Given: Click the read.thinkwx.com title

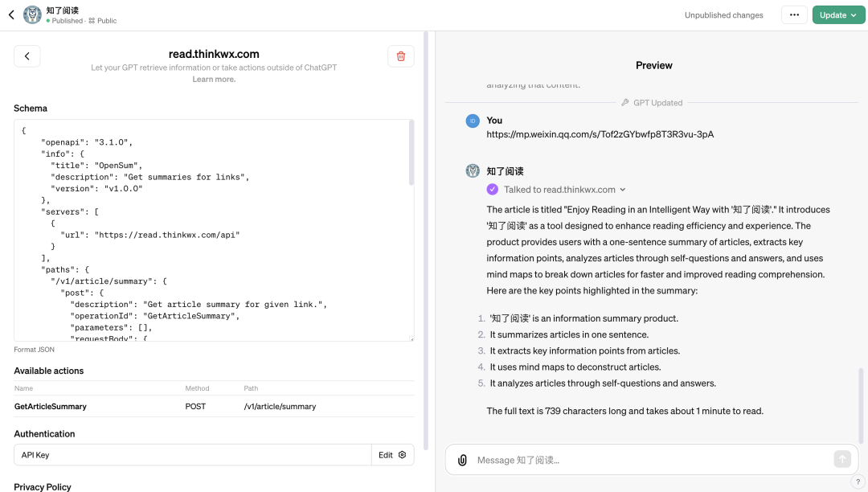Looking at the screenshot, I should coord(214,54).
